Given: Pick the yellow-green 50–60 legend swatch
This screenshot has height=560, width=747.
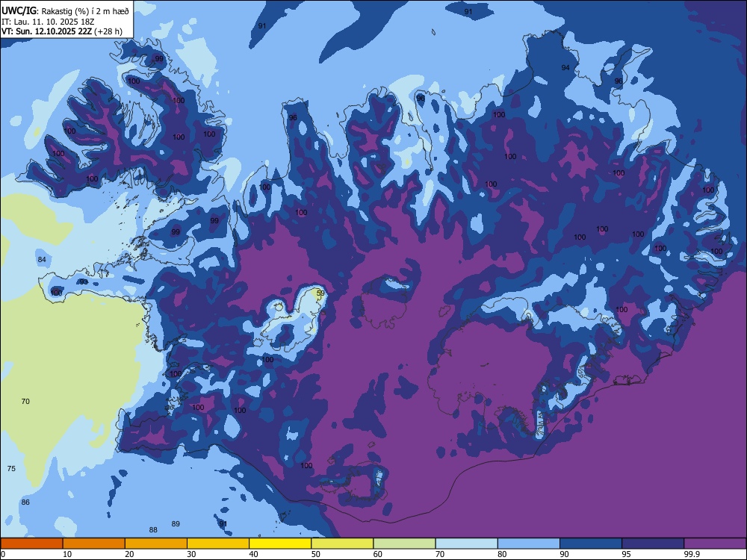Looking at the screenshot, I should [342, 544].
